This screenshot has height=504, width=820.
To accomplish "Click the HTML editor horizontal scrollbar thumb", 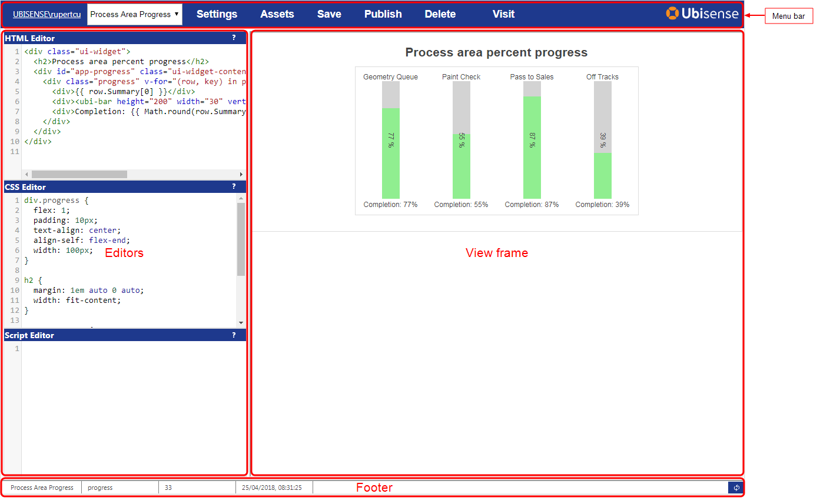I will coord(79,175).
